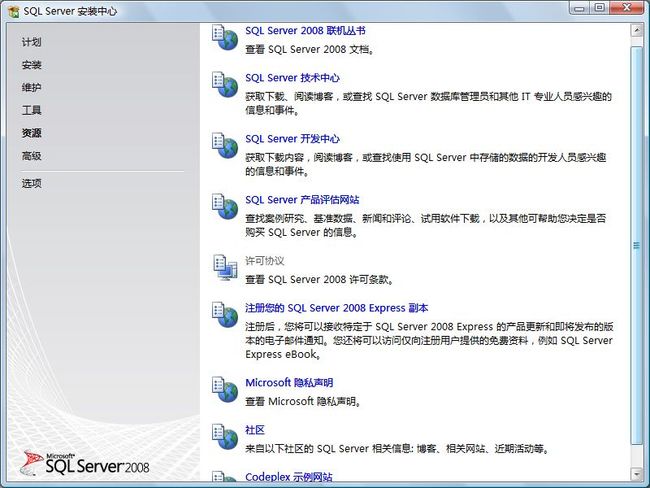Open the SQL Server 开发中心 link
The width and height of the screenshot is (650, 488).
[292, 139]
